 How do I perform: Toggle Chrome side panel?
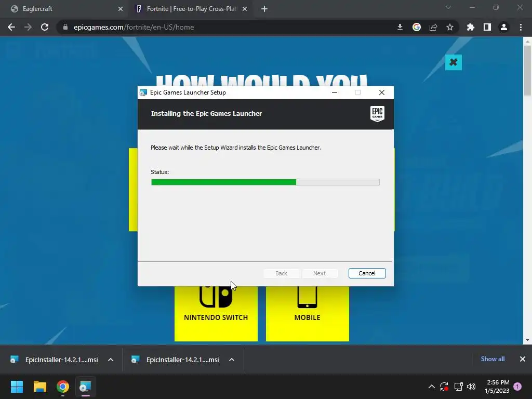[487, 27]
